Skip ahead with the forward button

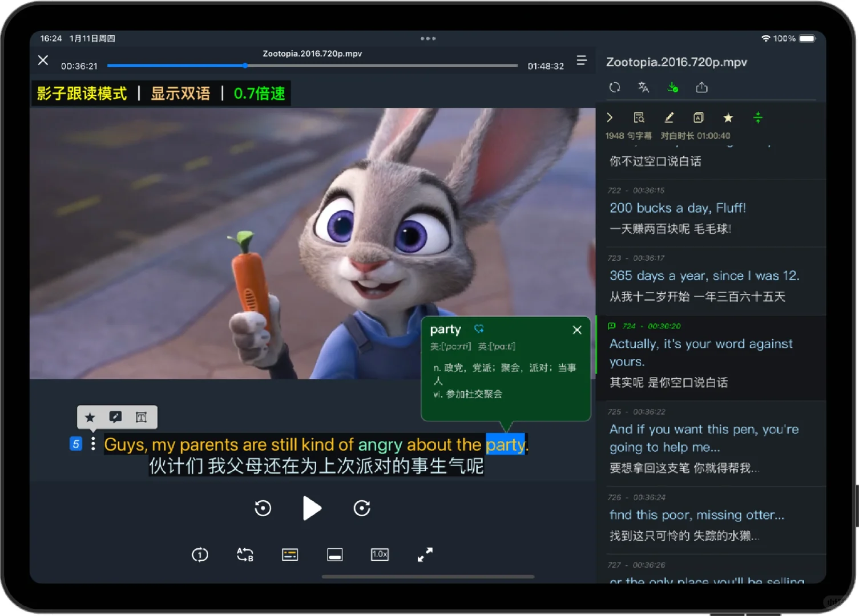(x=362, y=508)
